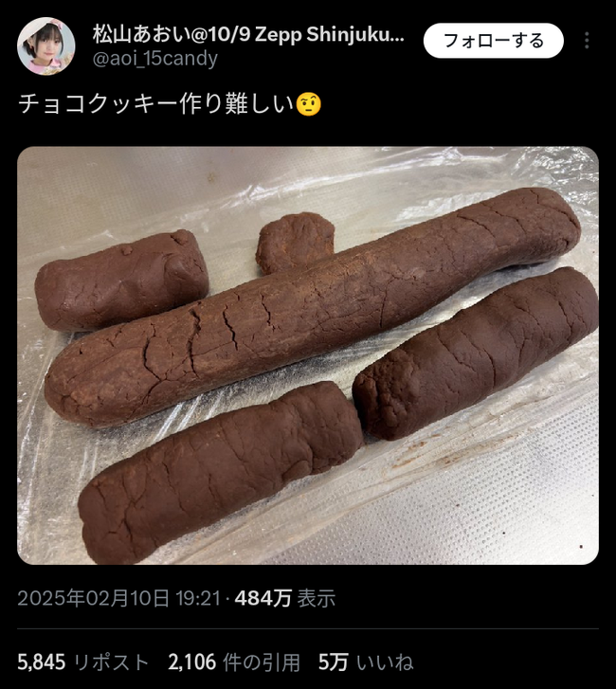This screenshot has height=689, width=616.
Task: Open the three-dot more options menu
Action: click(x=587, y=41)
